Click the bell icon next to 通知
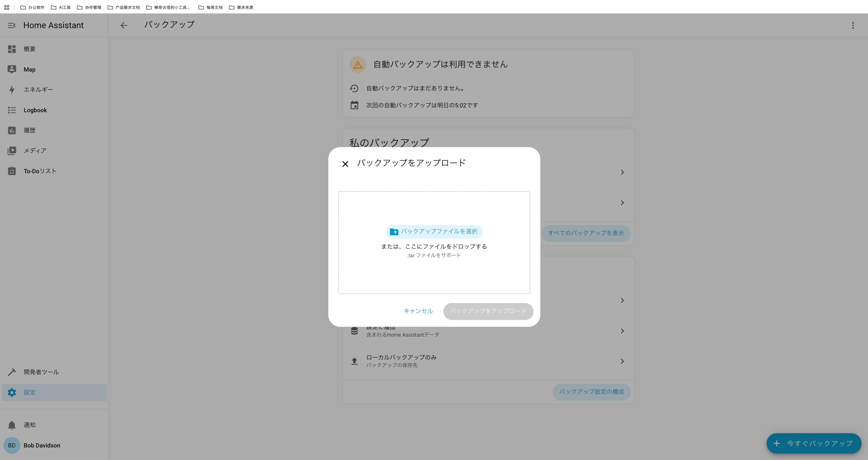 pyautogui.click(x=12, y=425)
